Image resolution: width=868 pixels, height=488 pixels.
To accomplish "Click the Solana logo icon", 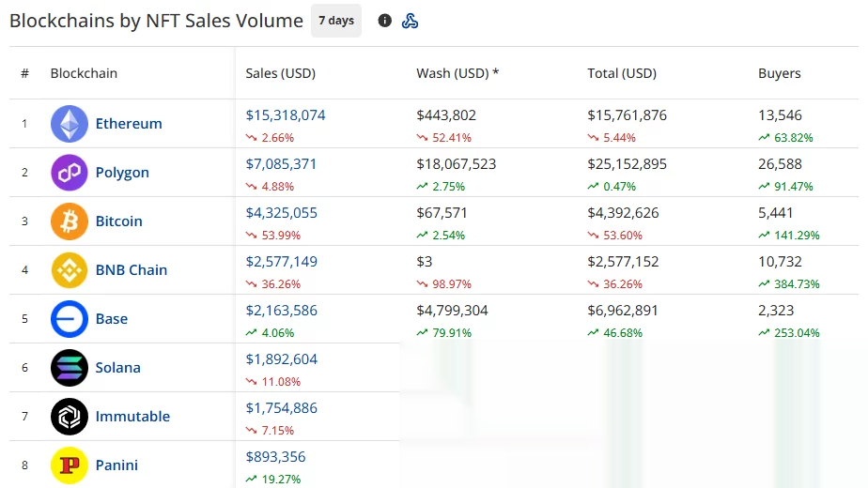I will (70, 367).
